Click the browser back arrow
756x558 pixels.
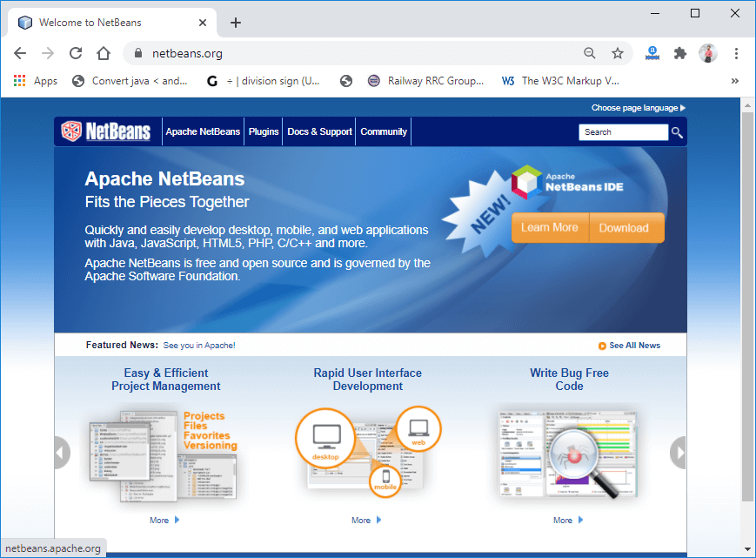pyautogui.click(x=20, y=53)
